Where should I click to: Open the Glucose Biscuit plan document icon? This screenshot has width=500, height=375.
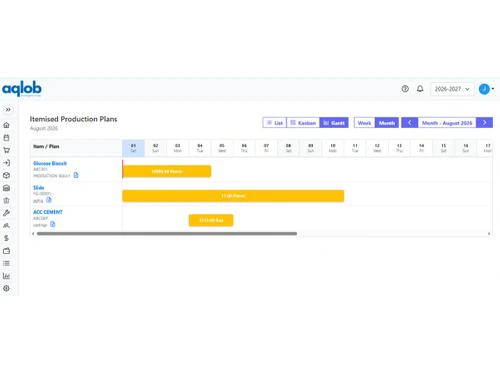pos(76,175)
